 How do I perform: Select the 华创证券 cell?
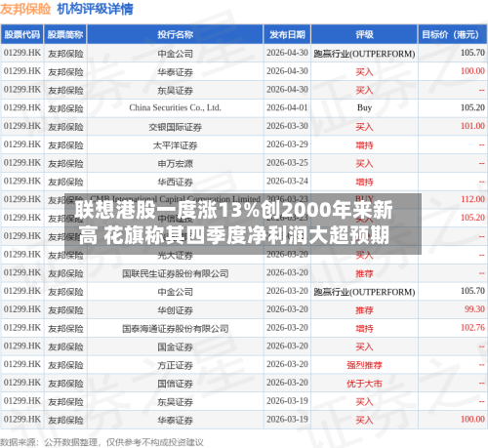coord(175,309)
